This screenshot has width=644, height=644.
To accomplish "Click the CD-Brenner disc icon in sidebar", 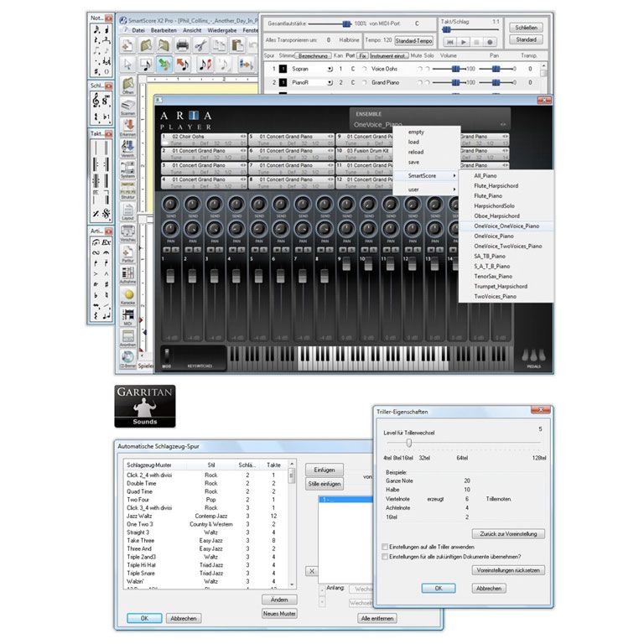I will 127,358.
